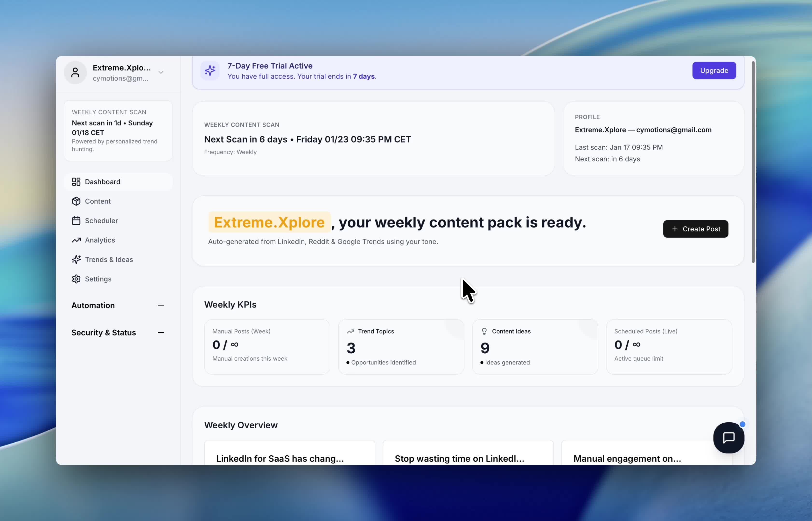
Task: Open the chat bubble widget
Action: click(728, 438)
